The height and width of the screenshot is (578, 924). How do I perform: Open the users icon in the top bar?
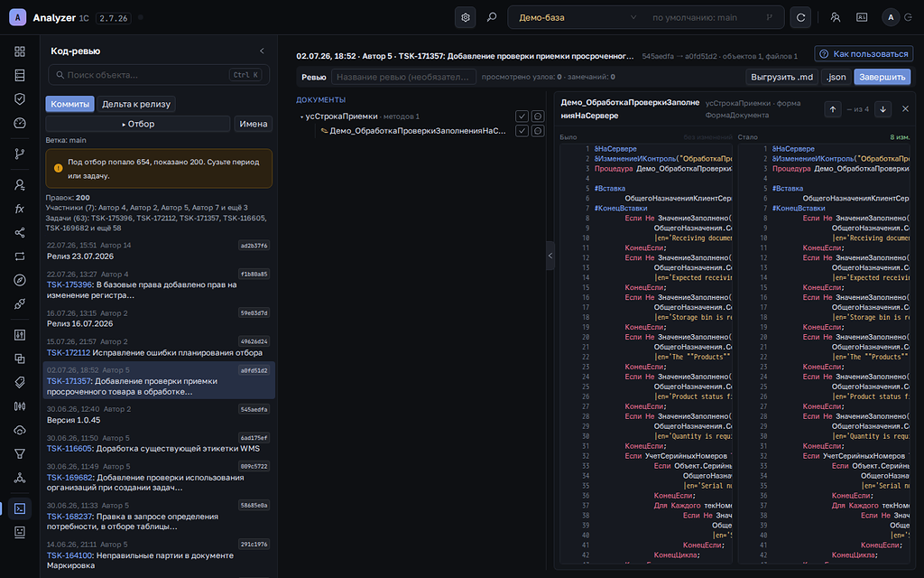(x=835, y=18)
